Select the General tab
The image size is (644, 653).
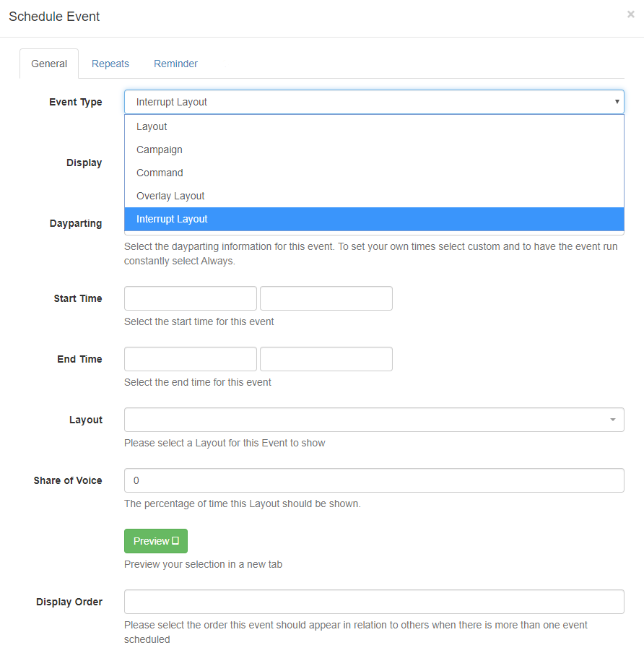tap(48, 64)
